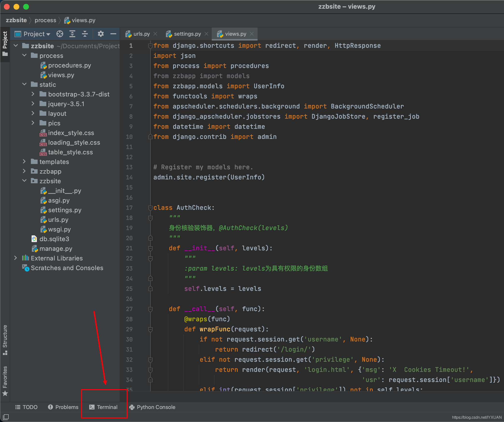504x422 pixels.
Task: Click the Collapse All icon in Project panel
Action: pos(85,34)
